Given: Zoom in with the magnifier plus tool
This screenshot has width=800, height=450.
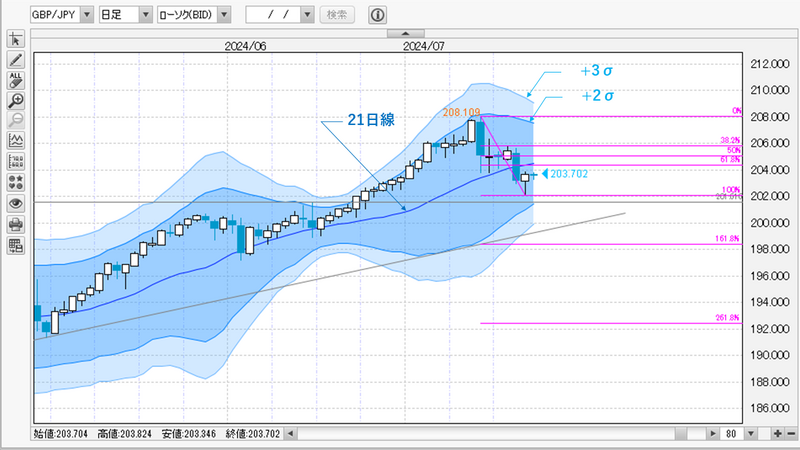Looking at the screenshot, I should (x=15, y=101).
